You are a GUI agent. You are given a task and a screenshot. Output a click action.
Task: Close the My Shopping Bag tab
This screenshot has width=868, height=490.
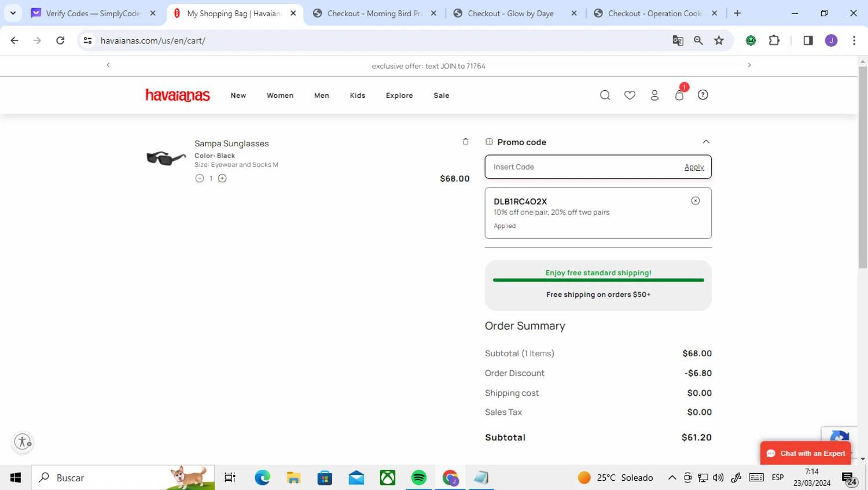click(293, 13)
